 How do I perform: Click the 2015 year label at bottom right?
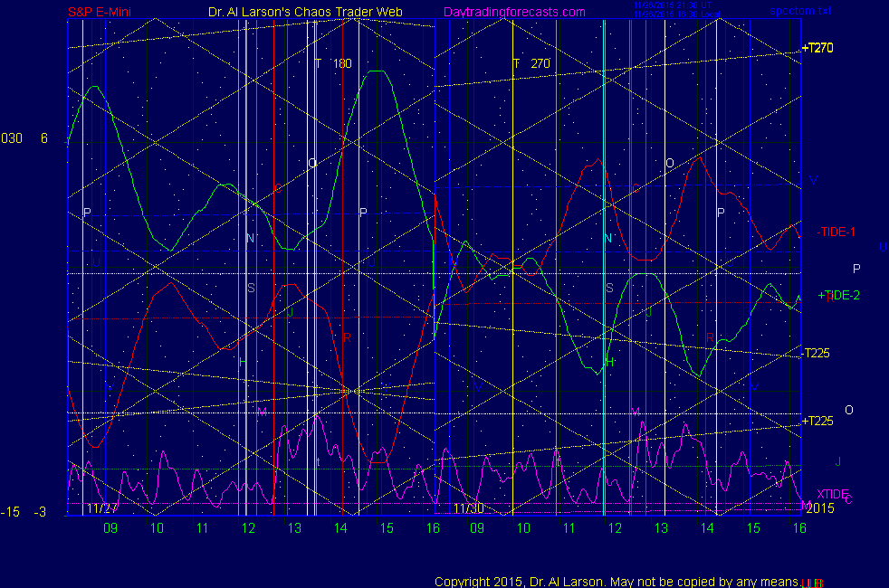pos(819,507)
